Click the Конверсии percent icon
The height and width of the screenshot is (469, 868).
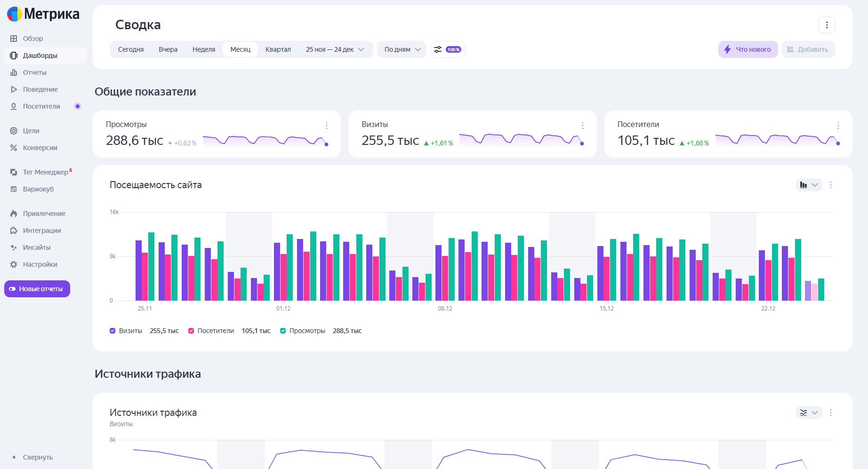[x=14, y=148]
